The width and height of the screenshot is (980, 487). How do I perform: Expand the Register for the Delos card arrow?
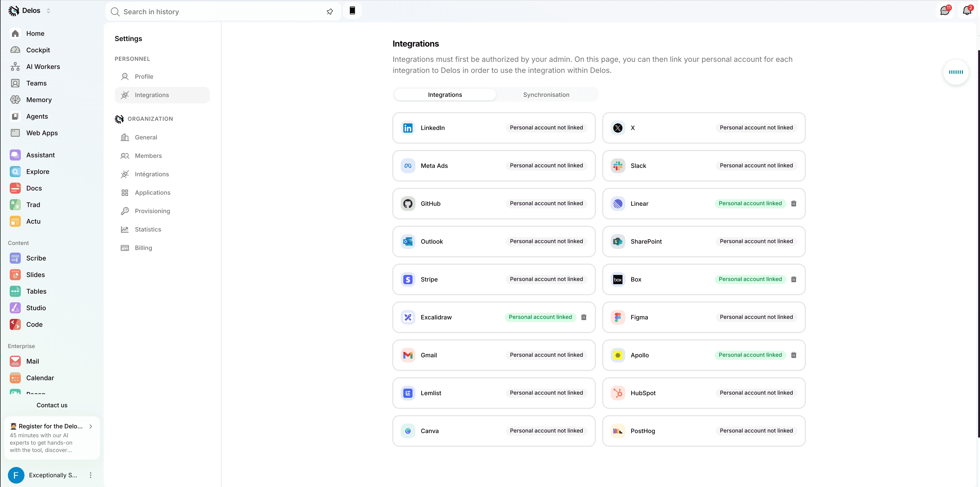tap(91, 426)
